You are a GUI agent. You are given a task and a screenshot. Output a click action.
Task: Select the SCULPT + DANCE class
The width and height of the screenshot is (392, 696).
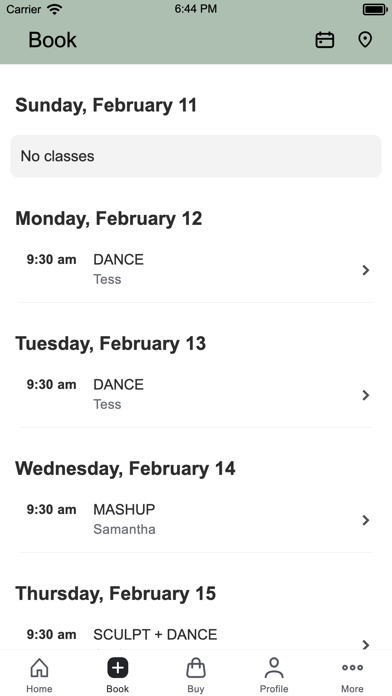[x=196, y=639]
